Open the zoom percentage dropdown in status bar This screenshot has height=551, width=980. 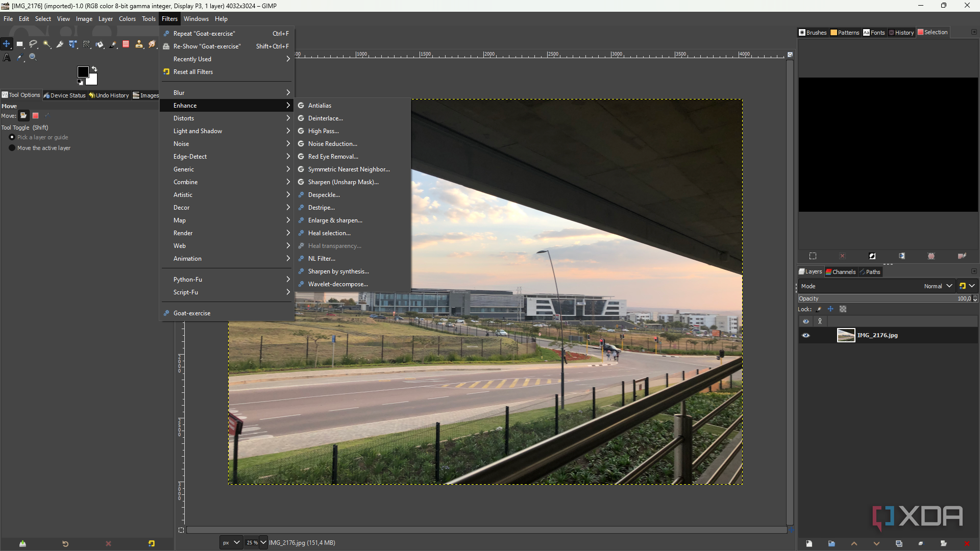click(263, 543)
